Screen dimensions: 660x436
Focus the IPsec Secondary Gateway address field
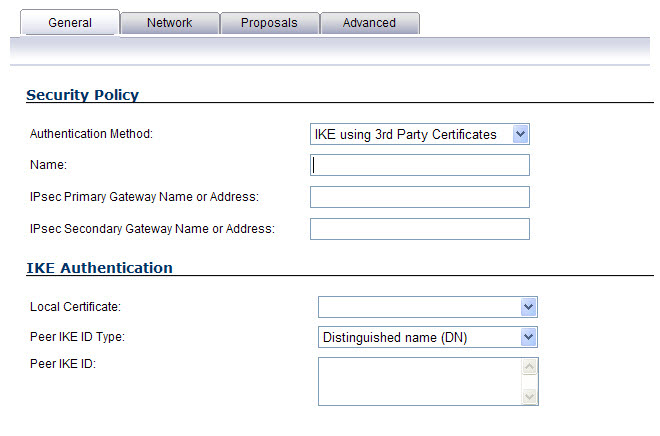point(420,229)
